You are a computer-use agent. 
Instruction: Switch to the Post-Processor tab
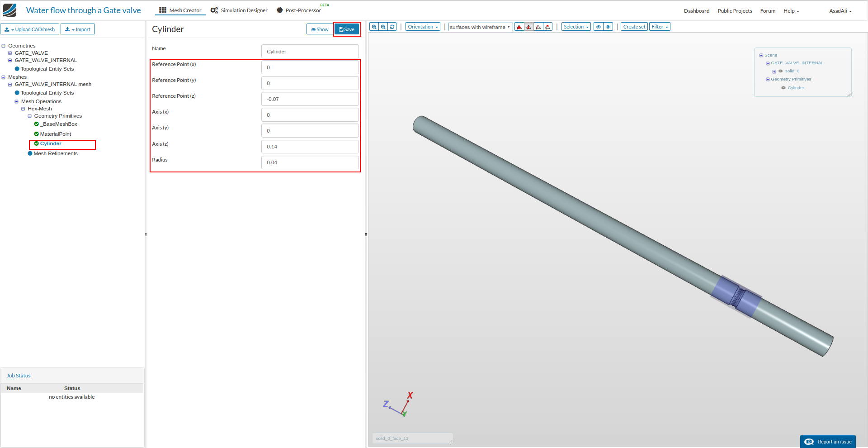299,10
